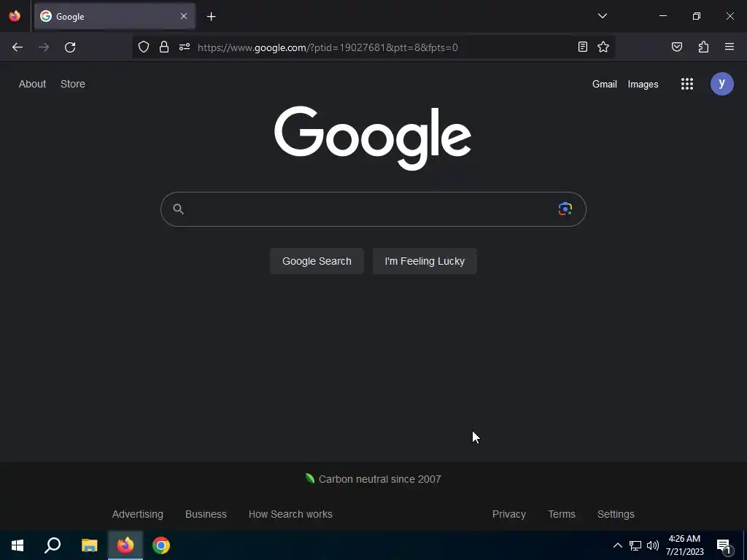Open the Windows Start menu
747x560 pixels.
tap(18, 545)
